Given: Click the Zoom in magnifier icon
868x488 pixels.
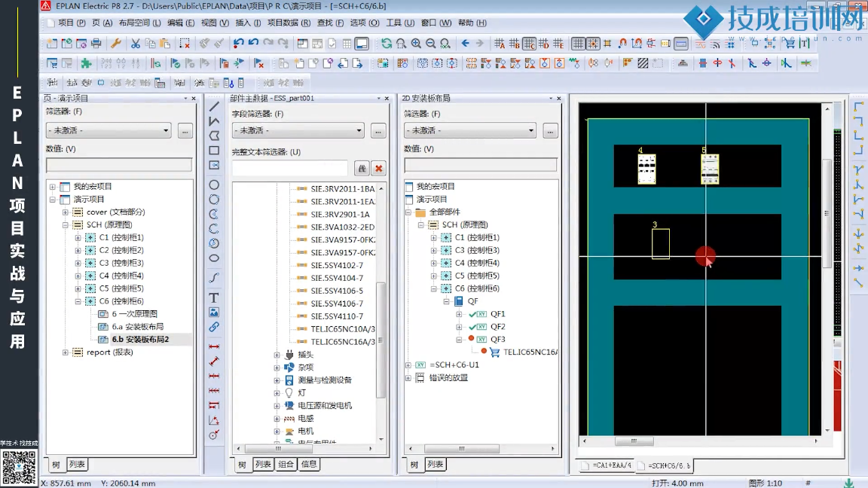Looking at the screenshot, I should (416, 43).
